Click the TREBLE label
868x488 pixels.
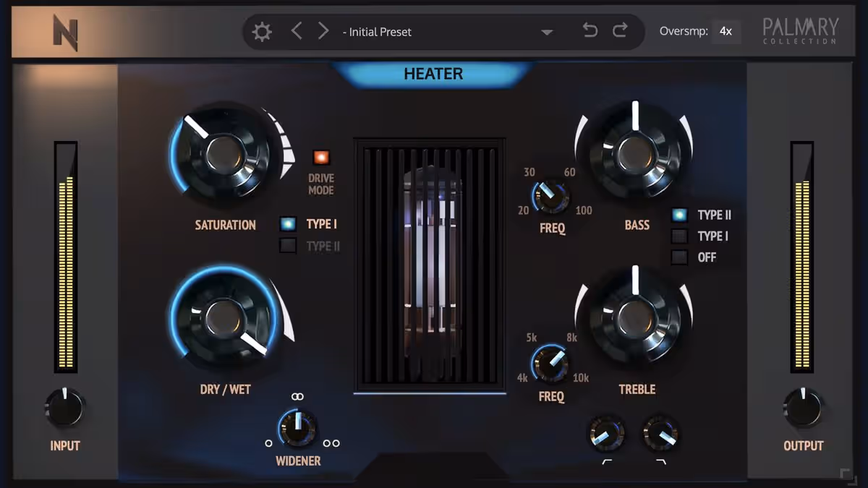[x=637, y=390]
